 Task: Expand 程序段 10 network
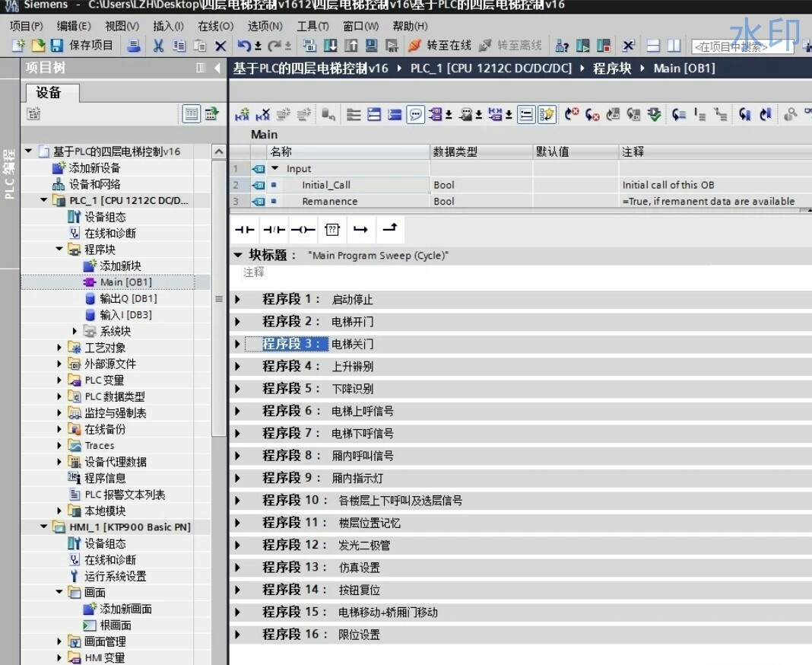(238, 500)
